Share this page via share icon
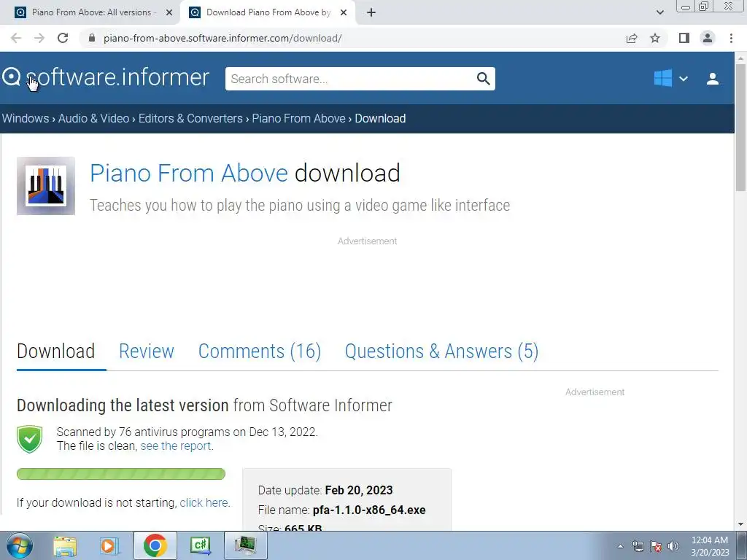Screen dimensions: 747x560 pyautogui.click(x=632, y=38)
